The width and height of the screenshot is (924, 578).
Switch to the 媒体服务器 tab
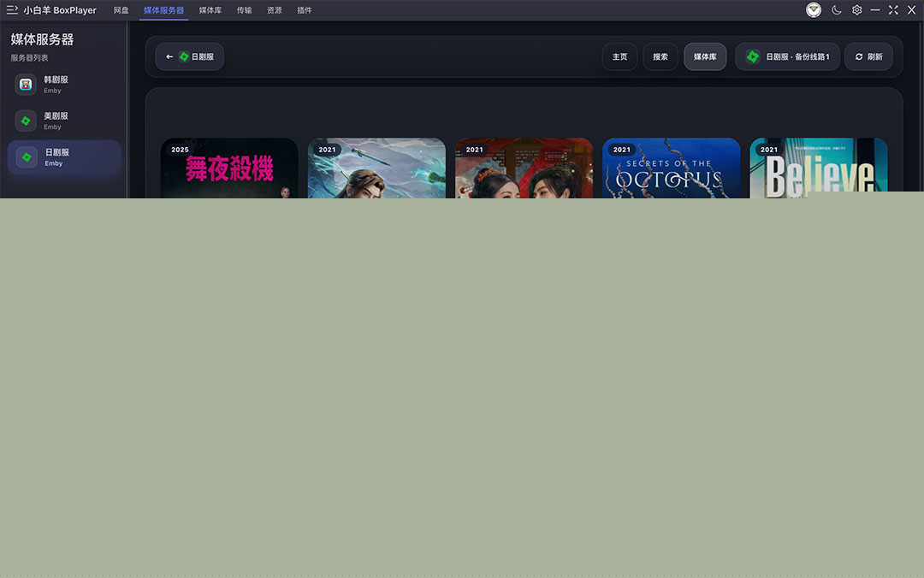163,10
